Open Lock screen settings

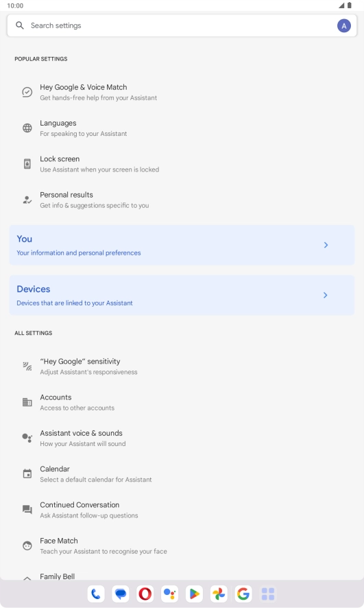(x=182, y=164)
